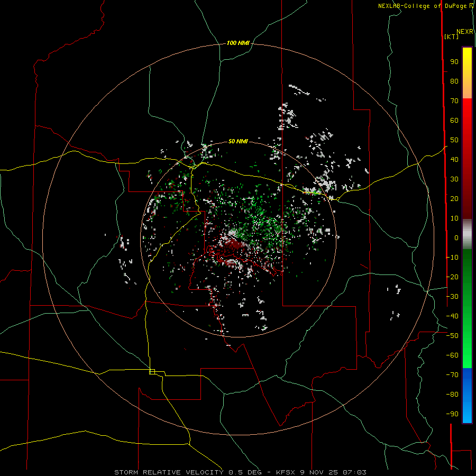Click the Storm Relative Velocity caption at the bottom
The image size is (476, 476).
(x=240, y=472)
